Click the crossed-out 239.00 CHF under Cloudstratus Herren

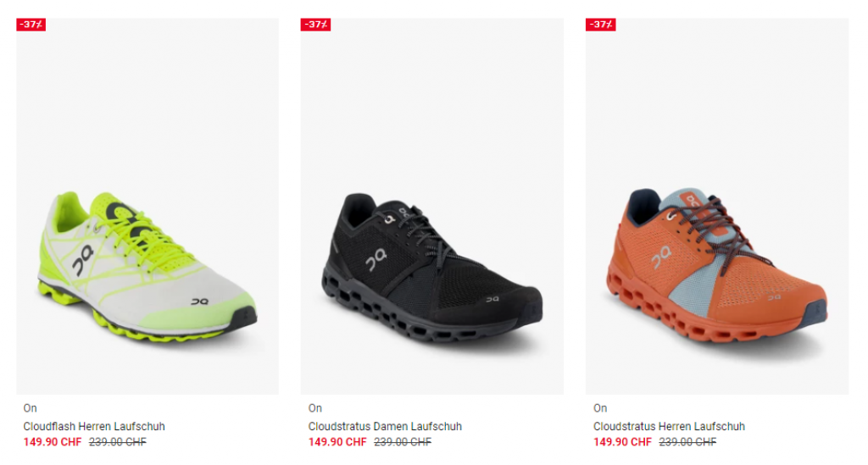pyautogui.click(x=687, y=442)
